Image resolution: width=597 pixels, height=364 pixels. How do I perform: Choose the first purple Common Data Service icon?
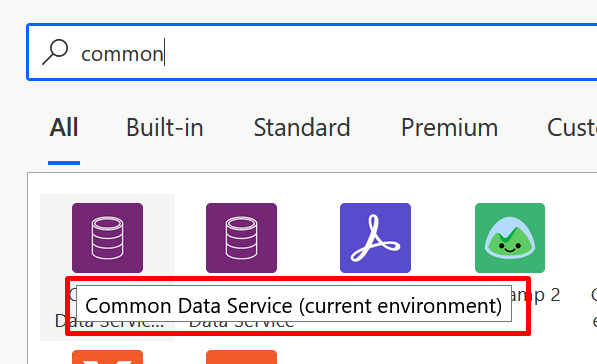(x=107, y=238)
